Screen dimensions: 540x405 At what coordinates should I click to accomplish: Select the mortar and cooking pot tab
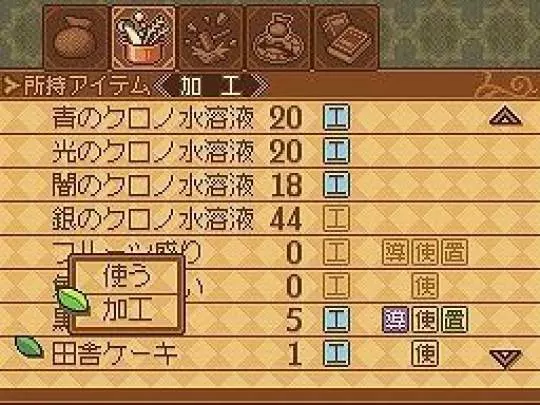coord(143,38)
